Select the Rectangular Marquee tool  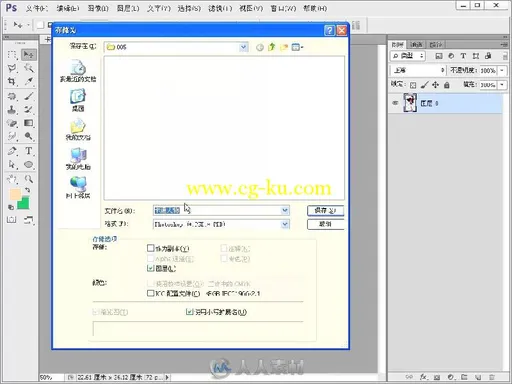12,54
